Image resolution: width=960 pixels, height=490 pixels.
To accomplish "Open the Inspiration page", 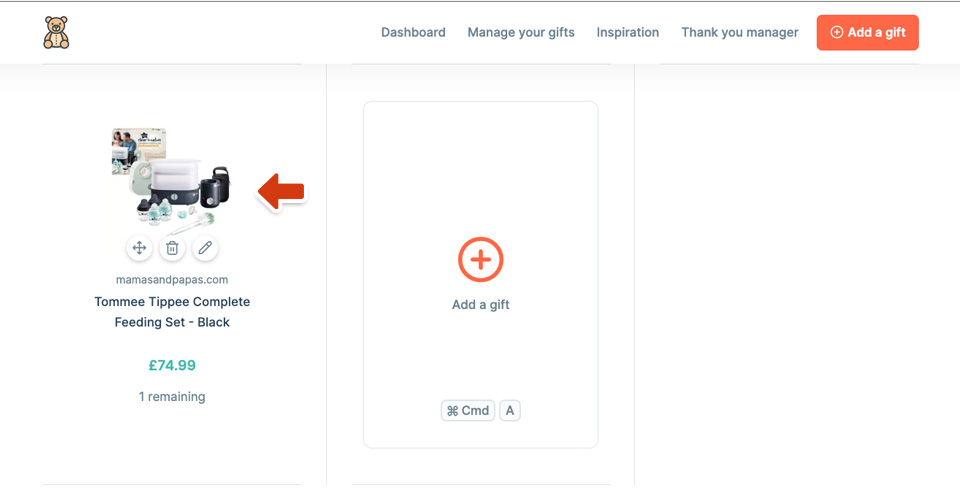I will click(628, 32).
